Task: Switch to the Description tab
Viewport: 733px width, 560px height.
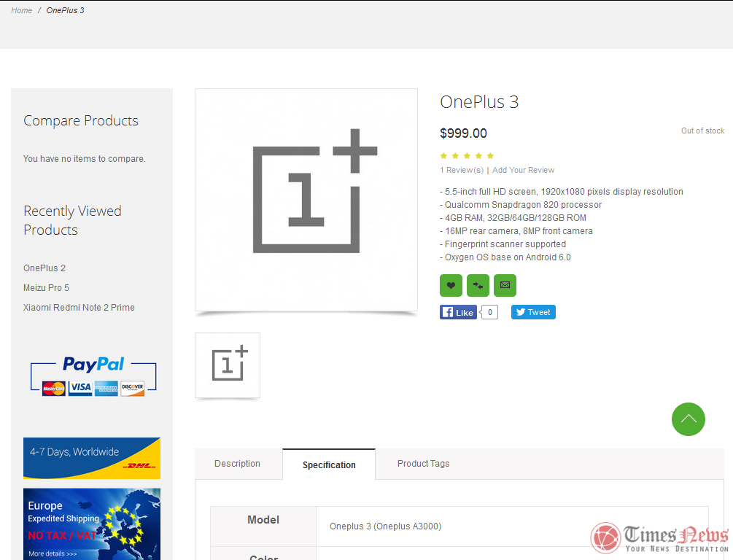Action: (x=237, y=464)
